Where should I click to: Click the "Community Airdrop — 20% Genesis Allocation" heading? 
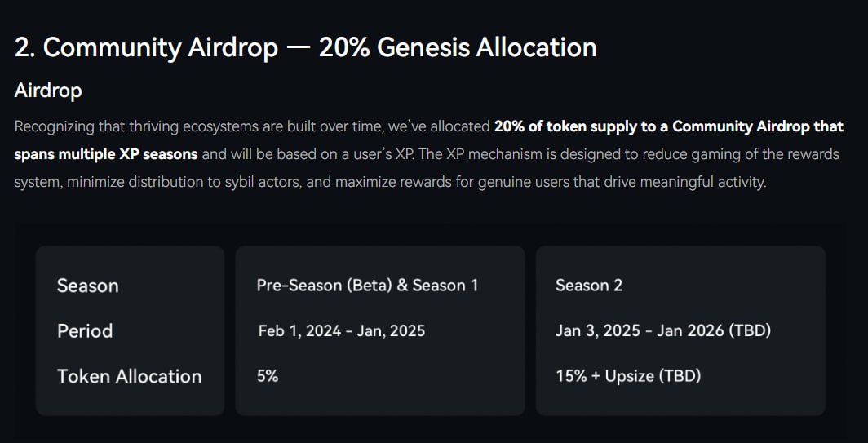click(x=305, y=47)
